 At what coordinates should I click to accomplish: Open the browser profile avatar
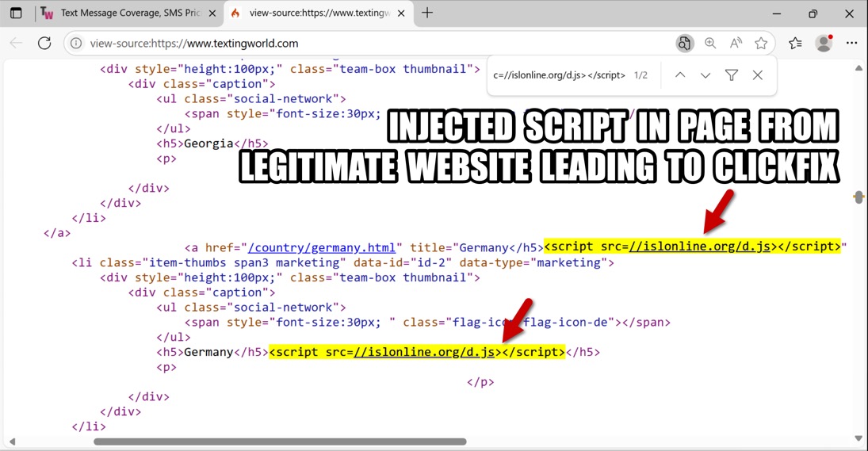tap(824, 43)
